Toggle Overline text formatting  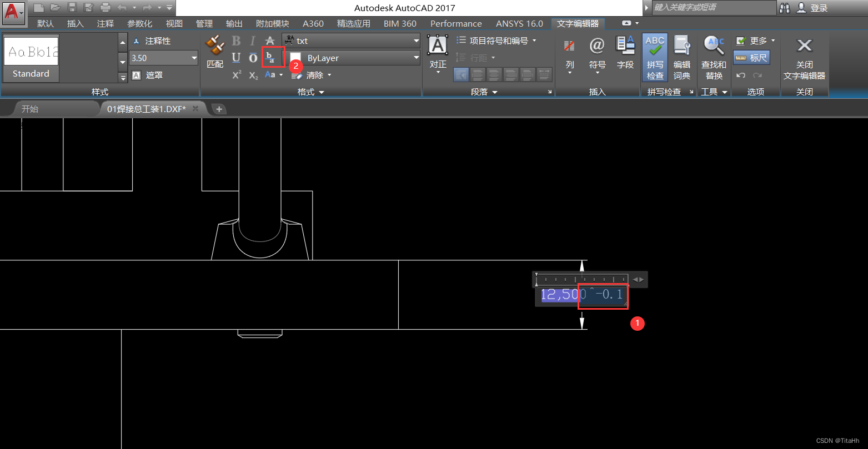click(253, 58)
